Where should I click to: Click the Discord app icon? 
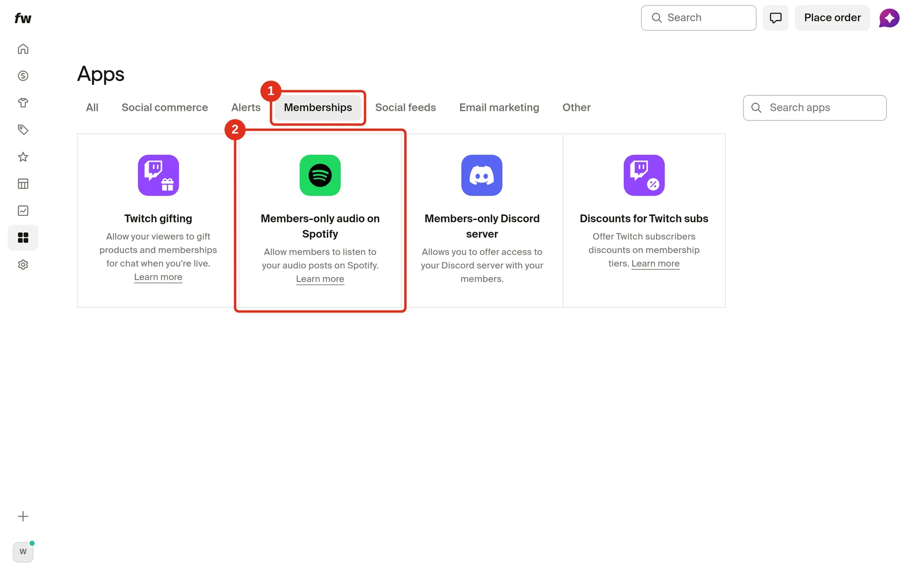click(482, 175)
